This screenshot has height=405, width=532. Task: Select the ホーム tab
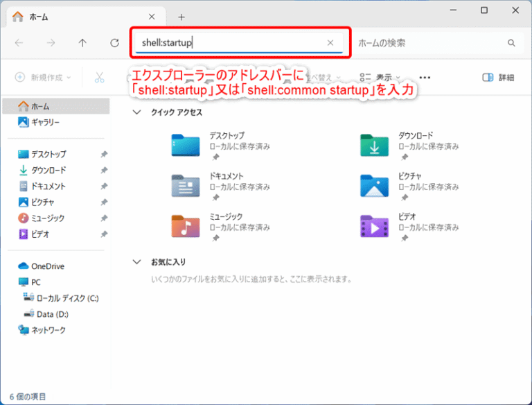pos(85,17)
